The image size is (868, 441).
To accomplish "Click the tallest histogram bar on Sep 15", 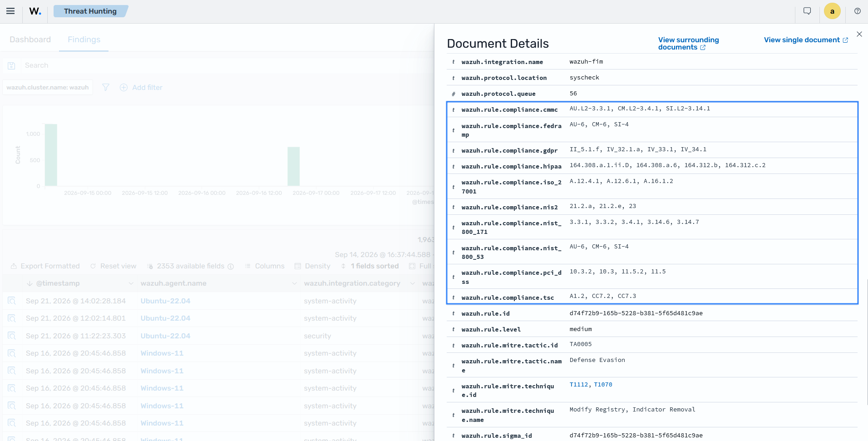I will [51, 155].
